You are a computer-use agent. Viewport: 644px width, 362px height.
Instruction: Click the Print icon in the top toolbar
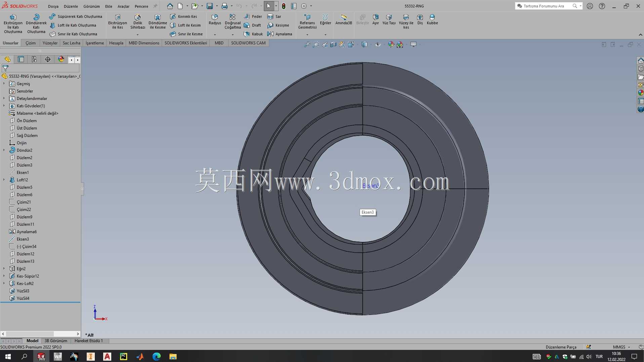coord(225,6)
